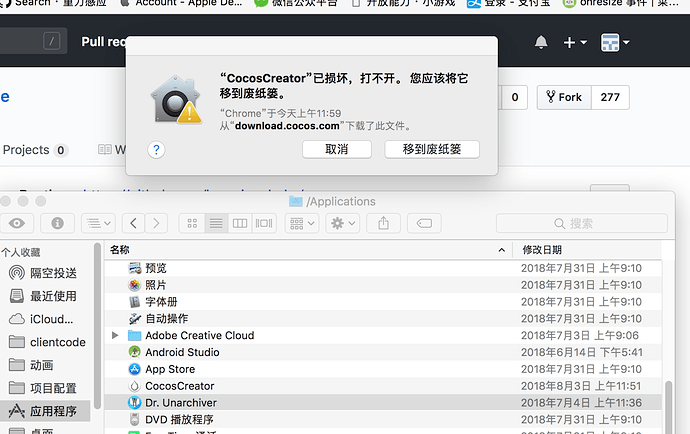Image resolution: width=690 pixels, height=434 pixels.
Task: Click the Pull requests nav link
Action: [x=103, y=42]
